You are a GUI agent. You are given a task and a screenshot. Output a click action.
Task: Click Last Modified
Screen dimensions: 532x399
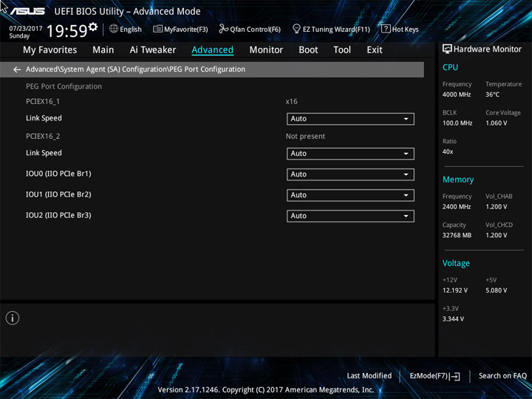(x=369, y=376)
